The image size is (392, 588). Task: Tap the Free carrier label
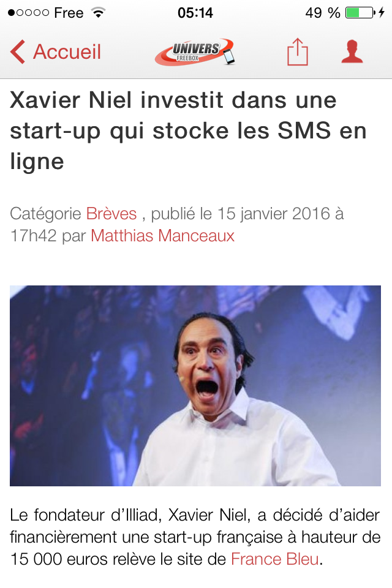tap(69, 13)
